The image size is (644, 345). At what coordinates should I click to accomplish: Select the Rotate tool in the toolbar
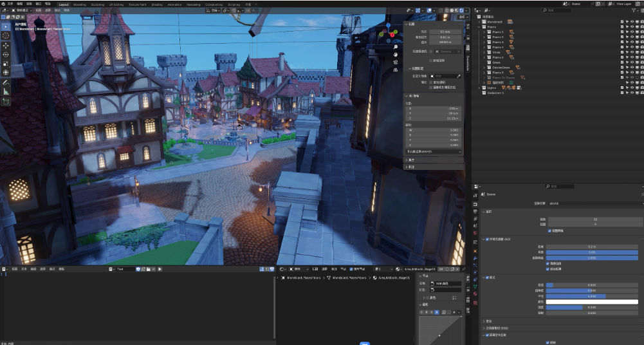point(6,55)
